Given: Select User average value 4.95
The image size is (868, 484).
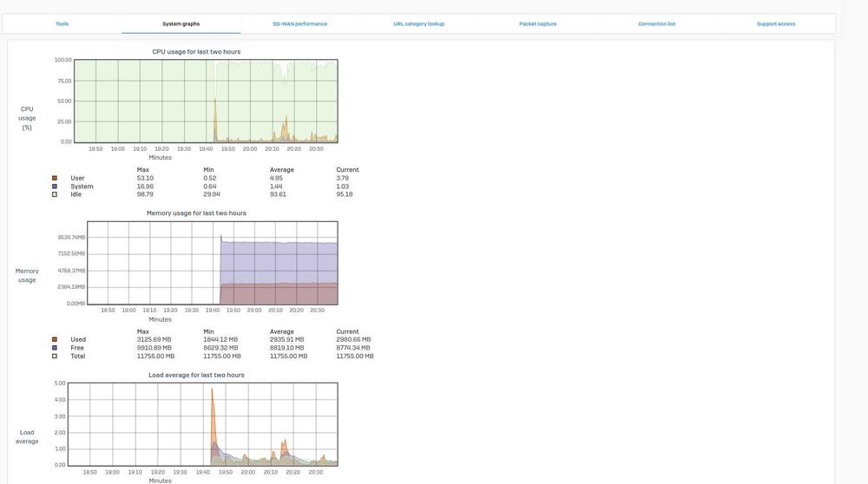Looking at the screenshot, I should [x=276, y=178].
